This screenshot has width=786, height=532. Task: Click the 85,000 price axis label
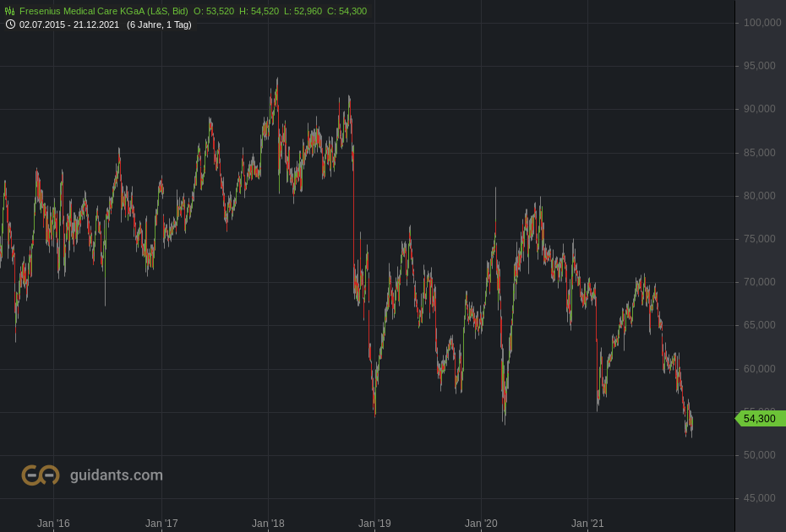pos(760,153)
